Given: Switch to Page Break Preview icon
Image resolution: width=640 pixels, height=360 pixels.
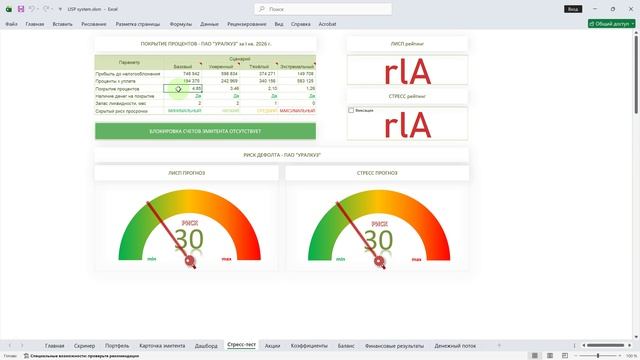Looking at the screenshot, I should [x=565, y=356].
